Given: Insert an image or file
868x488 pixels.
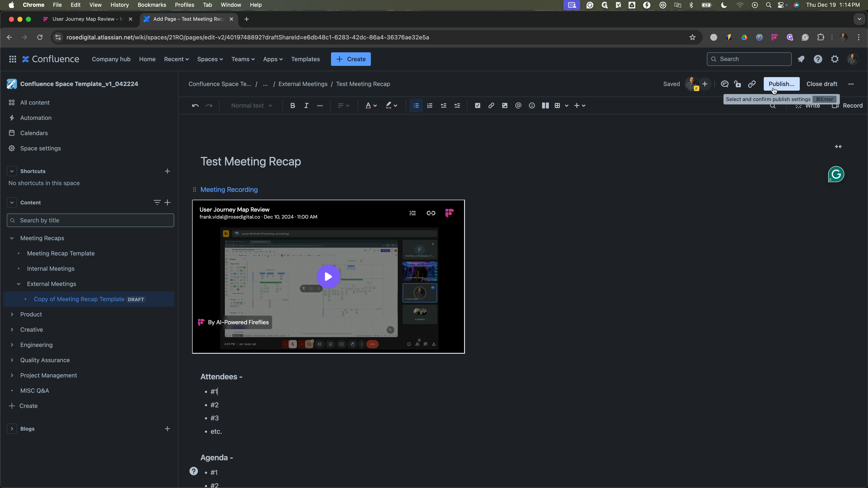Looking at the screenshot, I should coord(504,106).
